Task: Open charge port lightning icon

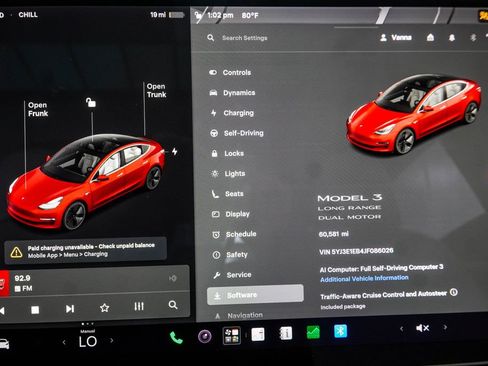Action: pyautogui.click(x=175, y=152)
